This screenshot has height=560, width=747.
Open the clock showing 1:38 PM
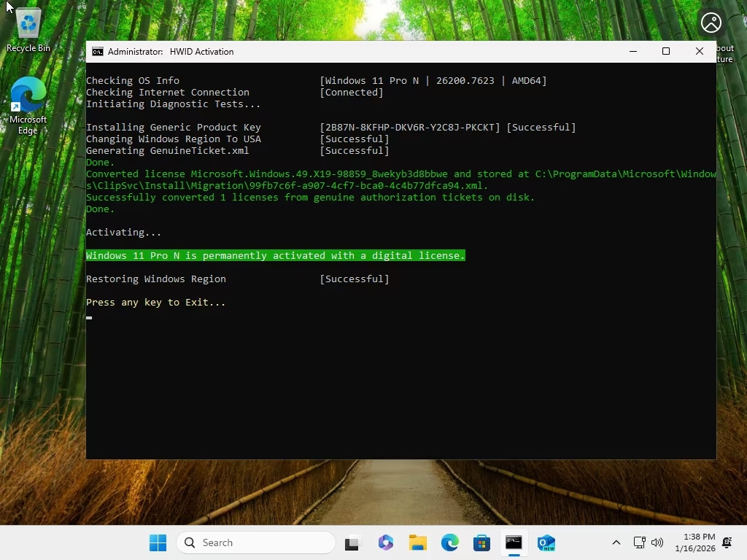(695, 542)
